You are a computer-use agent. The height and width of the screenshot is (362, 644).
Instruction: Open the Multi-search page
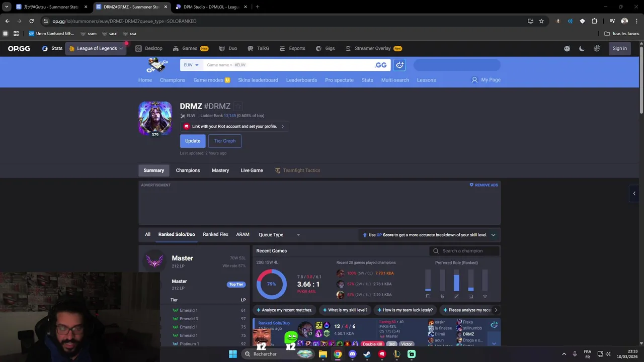point(395,80)
